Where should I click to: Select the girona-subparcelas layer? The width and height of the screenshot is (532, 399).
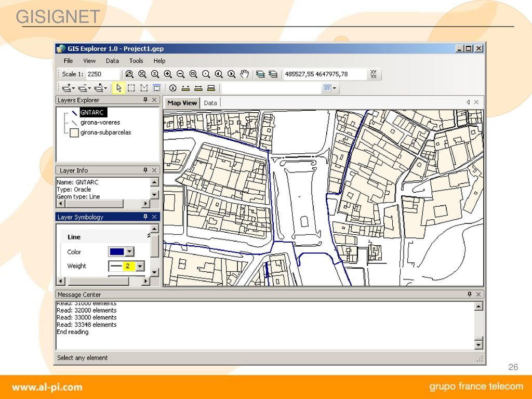105,132
